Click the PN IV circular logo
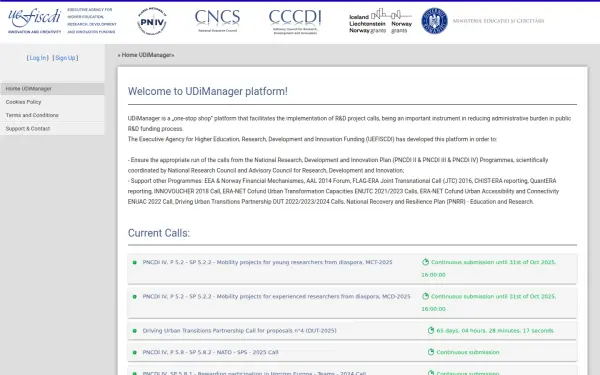 tap(152, 21)
